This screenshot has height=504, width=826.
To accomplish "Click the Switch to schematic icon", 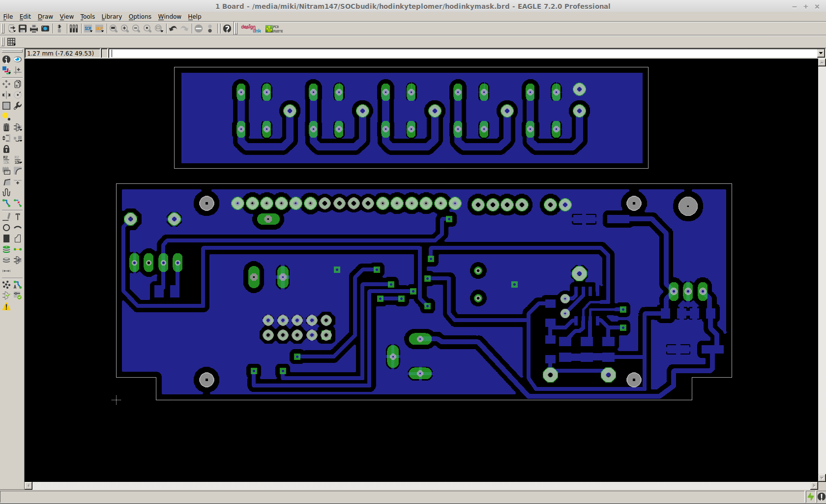I will [x=59, y=29].
